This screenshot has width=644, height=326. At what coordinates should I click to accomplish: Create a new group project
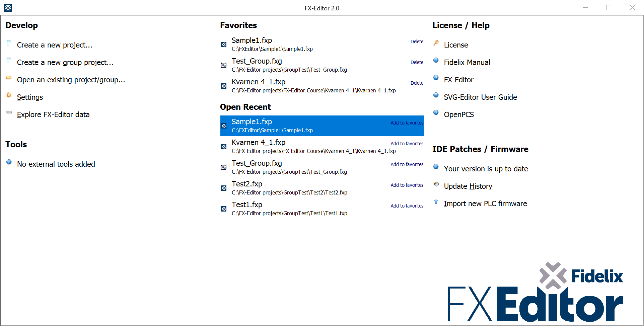pos(65,63)
